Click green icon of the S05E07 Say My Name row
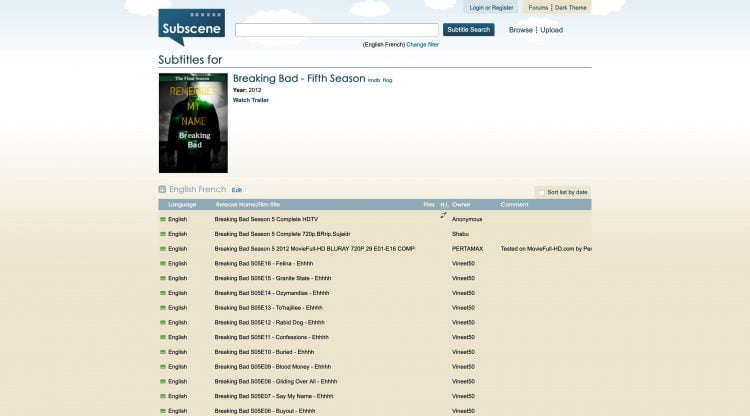The image size is (750, 416). point(163,396)
